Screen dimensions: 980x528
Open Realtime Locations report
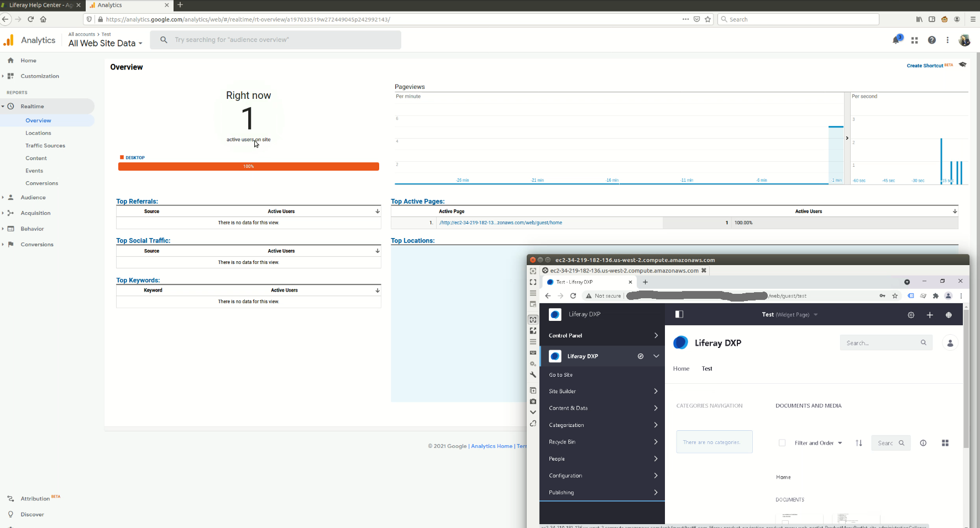click(x=38, y=133)
